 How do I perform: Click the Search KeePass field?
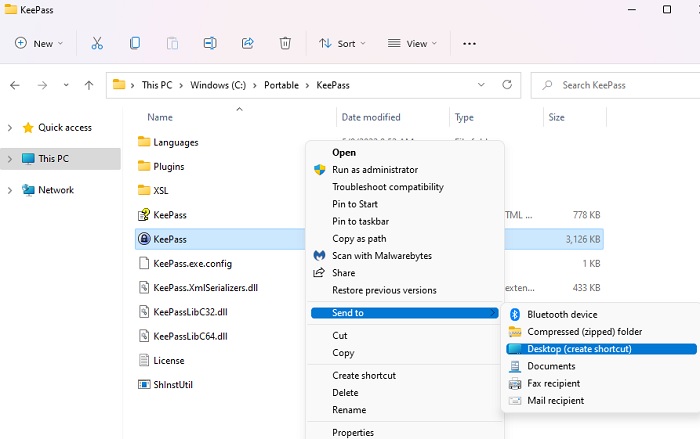pyautogui.click(x=615, y=85)
